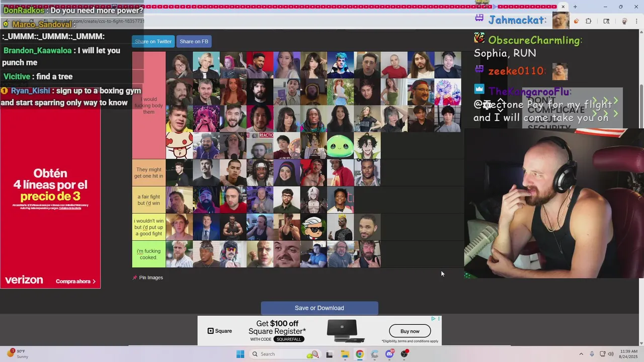Click the blue C-shaped app icon in taskbar
The width and height of the screenshot is (644, 362).
[x=374, y=354]
